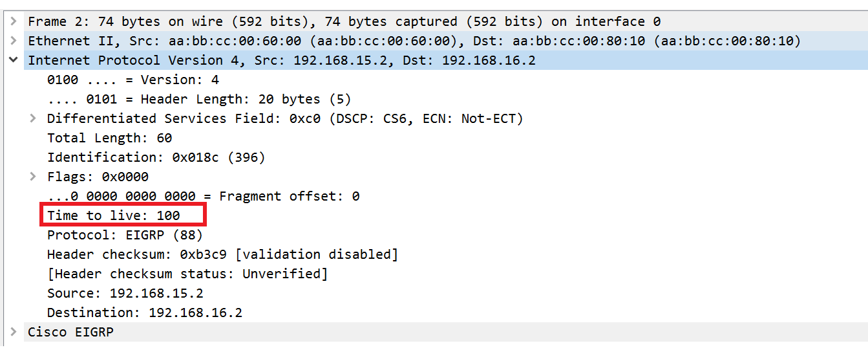Select the Identification: 0x018c field
Viewport: 868px width, 352px height.
(156, 158)
